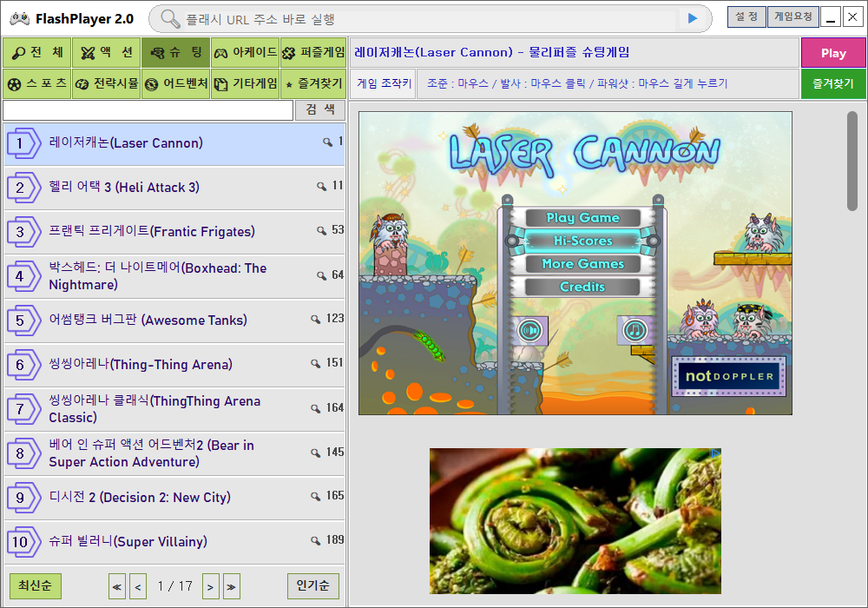Sort list by 최신순 (newest)
The width and height of the screenshot is (868, 608).
click(36, 585)
